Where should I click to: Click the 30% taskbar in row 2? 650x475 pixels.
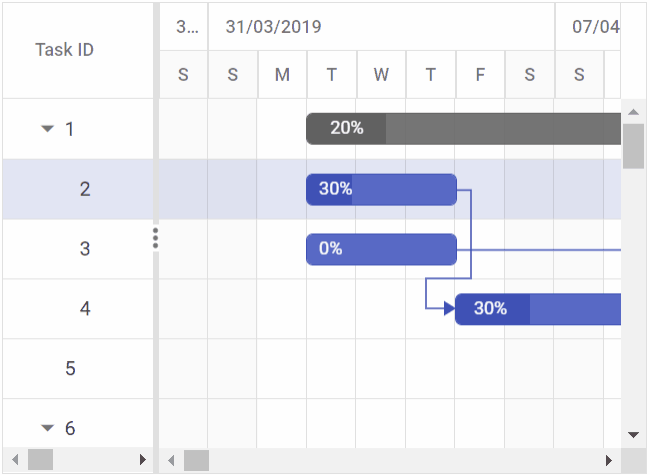click(x=381, y=189)
